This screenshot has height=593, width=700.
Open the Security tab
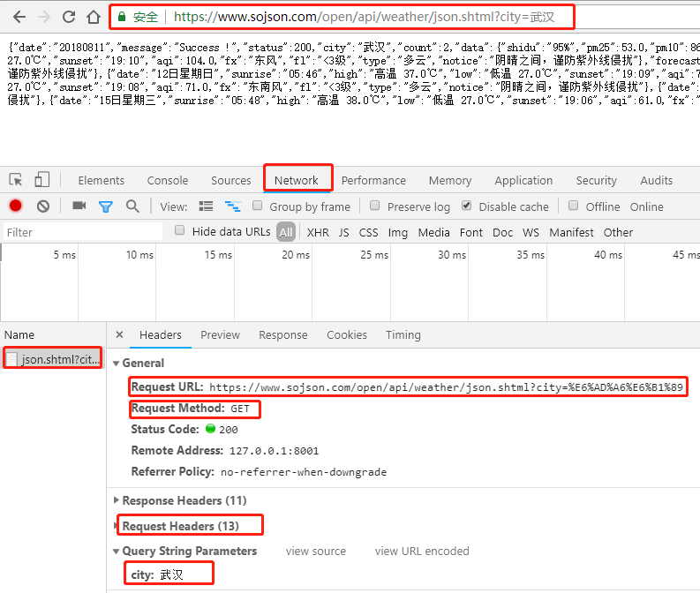point(596,180)
